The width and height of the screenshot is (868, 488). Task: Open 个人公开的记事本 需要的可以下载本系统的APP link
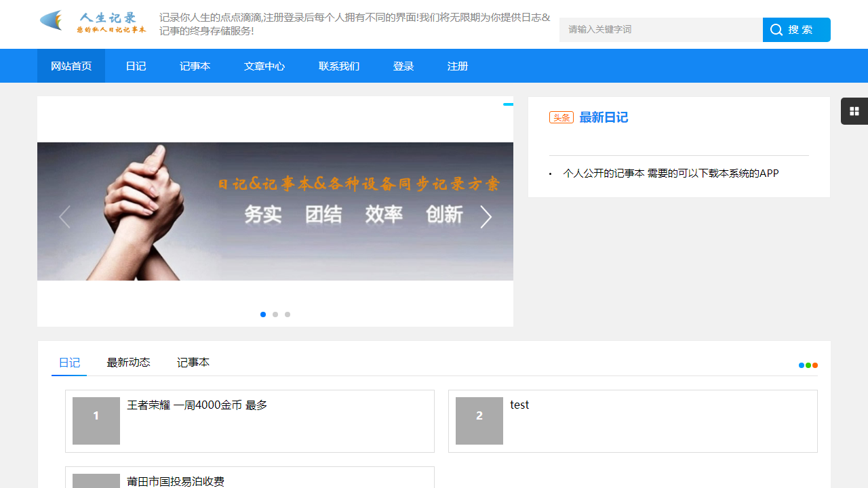pos(671,174)
